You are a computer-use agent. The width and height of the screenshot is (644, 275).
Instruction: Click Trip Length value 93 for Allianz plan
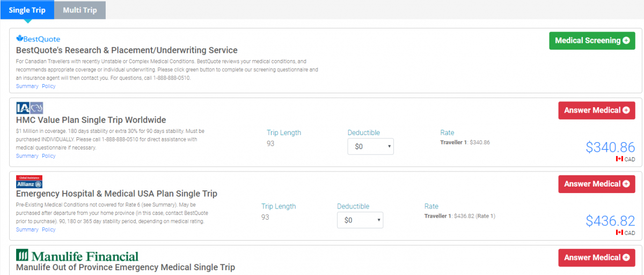265,217
